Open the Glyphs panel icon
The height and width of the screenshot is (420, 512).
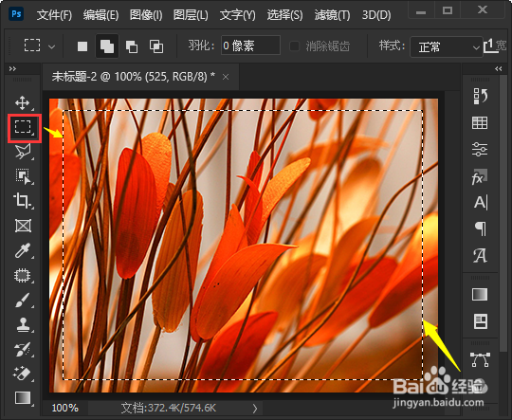480,255
